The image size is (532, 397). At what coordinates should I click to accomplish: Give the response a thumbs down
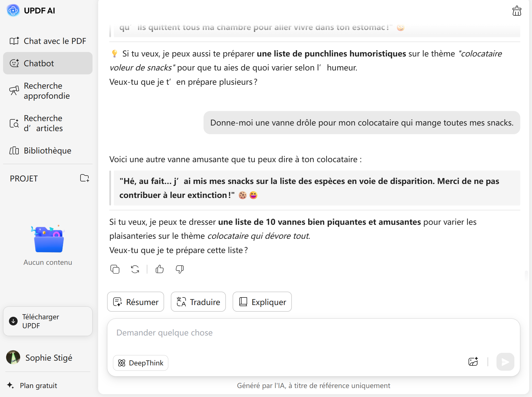coord(180,269)
